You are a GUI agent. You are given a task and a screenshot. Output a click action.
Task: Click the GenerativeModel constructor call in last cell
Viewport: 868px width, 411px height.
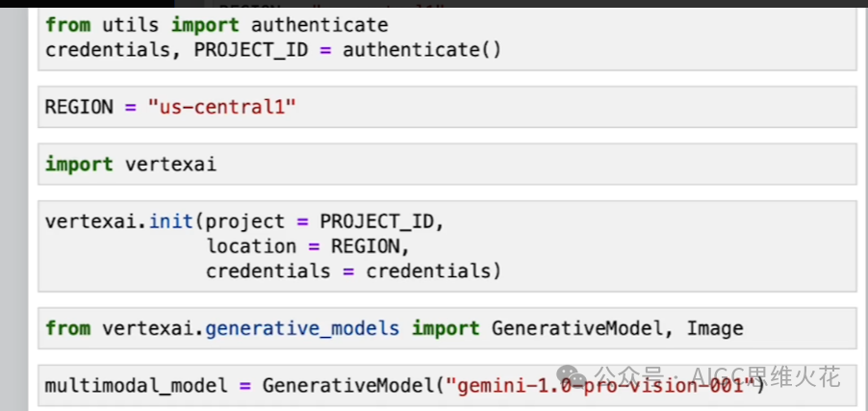tap(347, 386)
